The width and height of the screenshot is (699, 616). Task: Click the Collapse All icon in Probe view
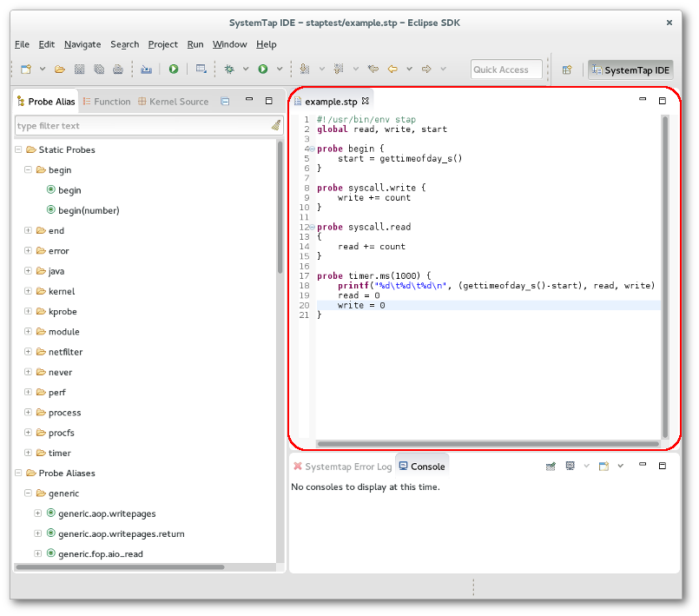[225, 102]
